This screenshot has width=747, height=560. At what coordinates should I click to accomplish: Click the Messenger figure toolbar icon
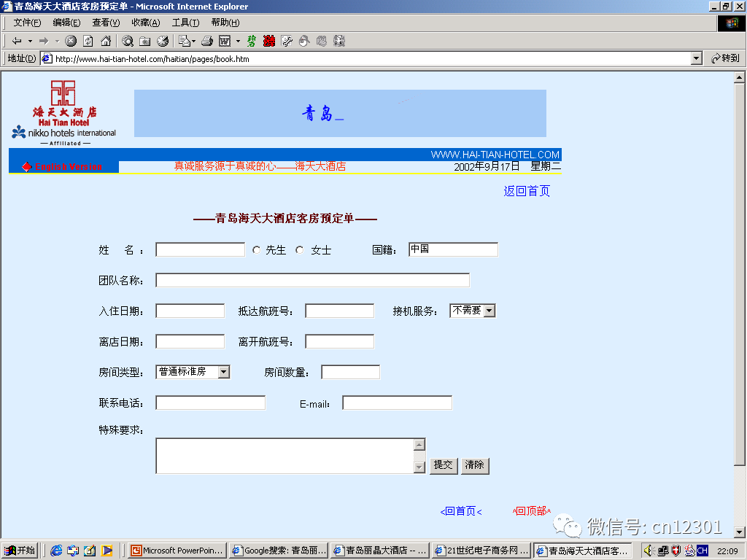pos(304,41)
